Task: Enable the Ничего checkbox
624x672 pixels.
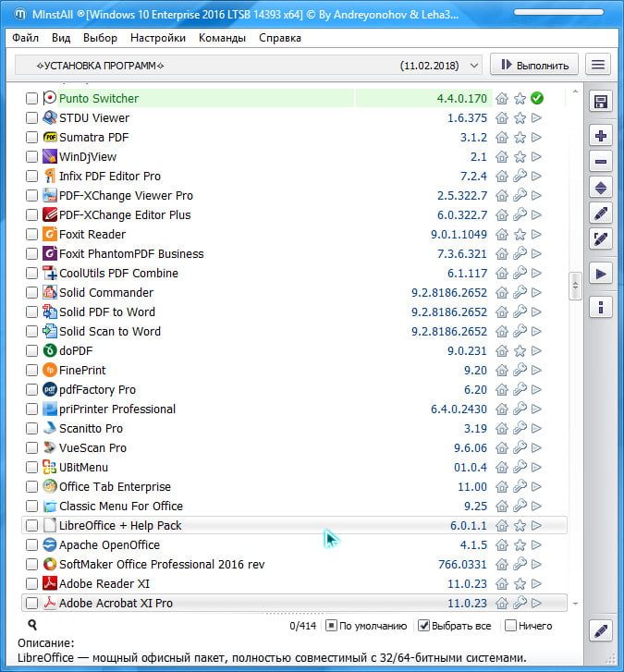Action: [x=510, y=626]
